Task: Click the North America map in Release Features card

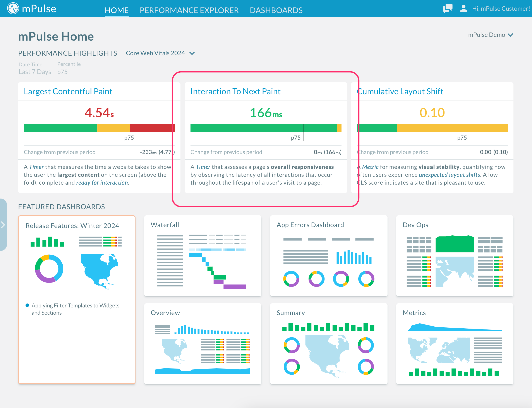Action: pos(100,271)
